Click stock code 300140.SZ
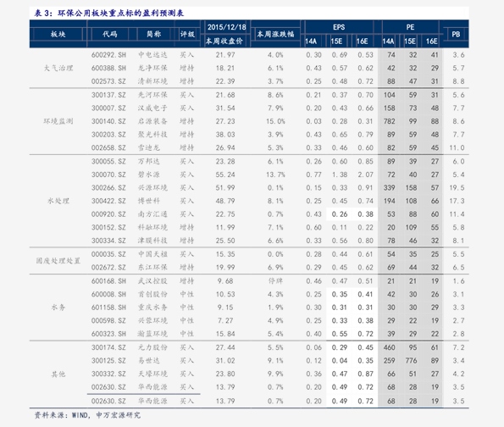 pyautogui.click(x=108, y=121)
